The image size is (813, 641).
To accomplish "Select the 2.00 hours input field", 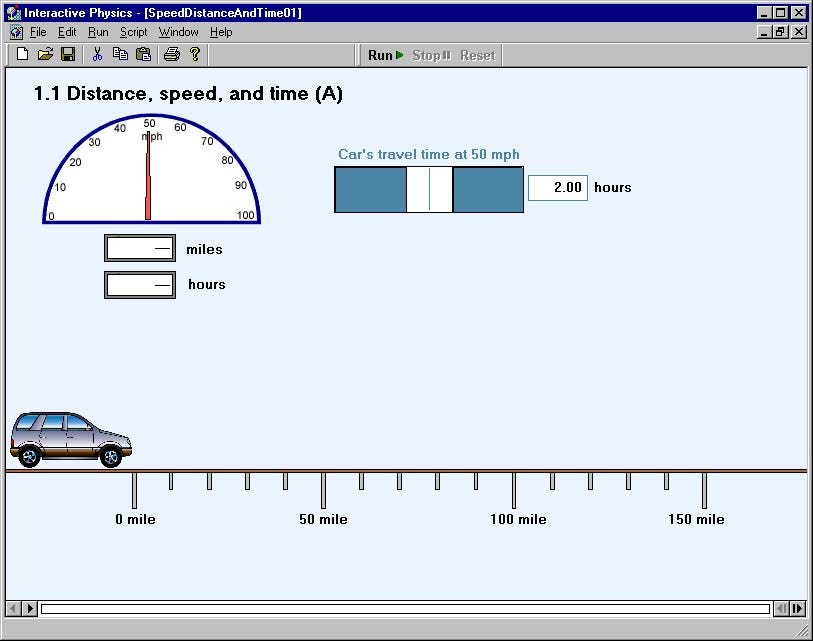I will (557, 188).
